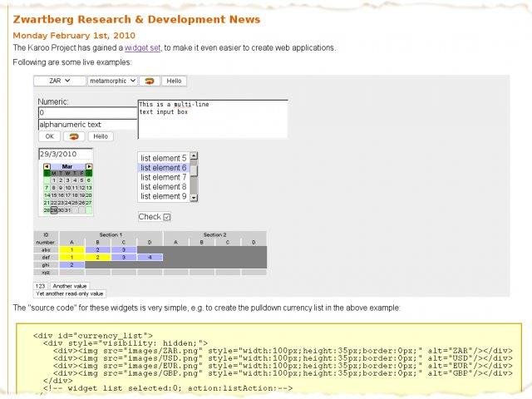Pick day 13 in the calendar
The height and width of the screenshot is (399, 532).
[x=89, y=188]
